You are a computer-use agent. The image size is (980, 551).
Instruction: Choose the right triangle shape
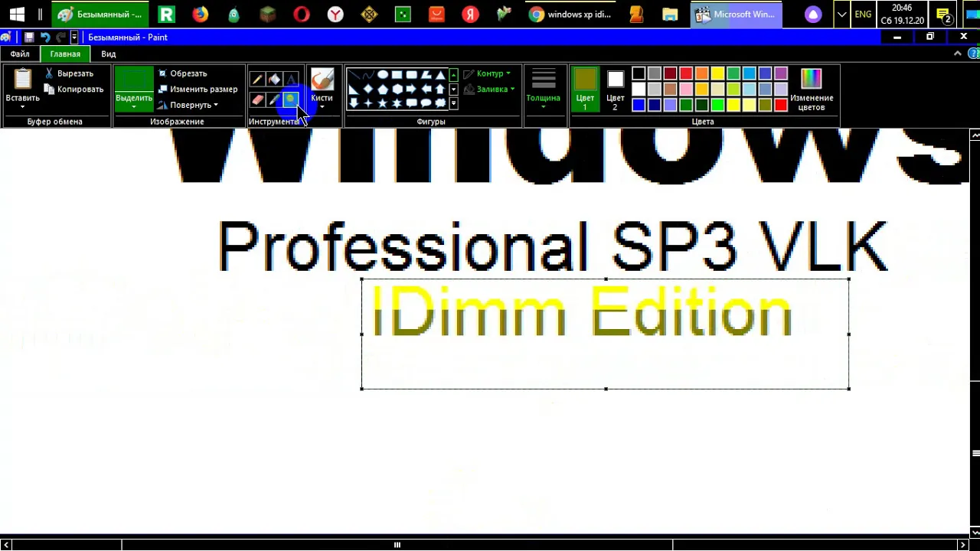pyautogui.click(x=354, y=89)
